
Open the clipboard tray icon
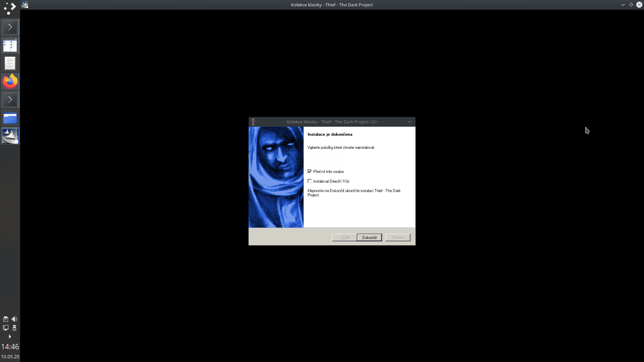[5, 319]
